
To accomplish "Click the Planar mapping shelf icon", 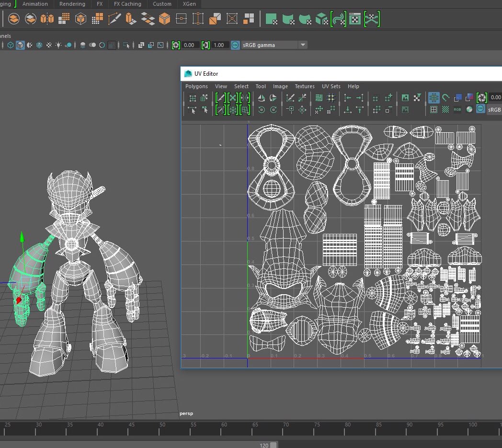I will pos(272,19).
